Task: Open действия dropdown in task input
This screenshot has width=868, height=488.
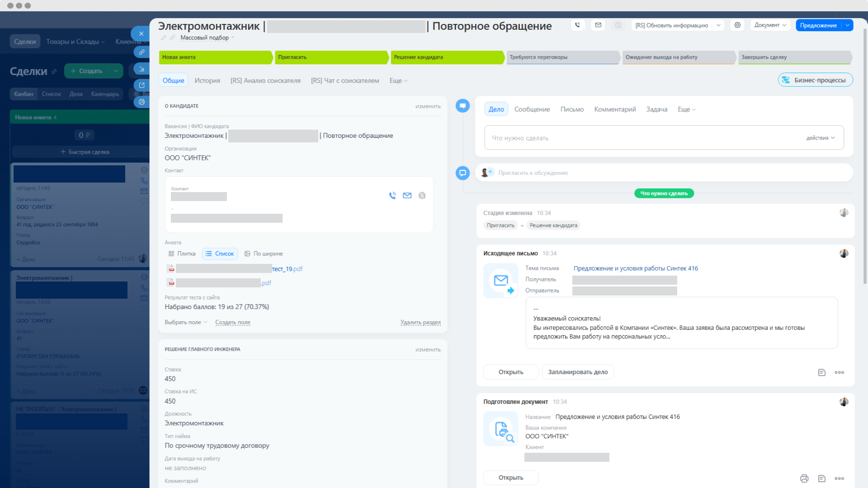Action: pos(821,138)
